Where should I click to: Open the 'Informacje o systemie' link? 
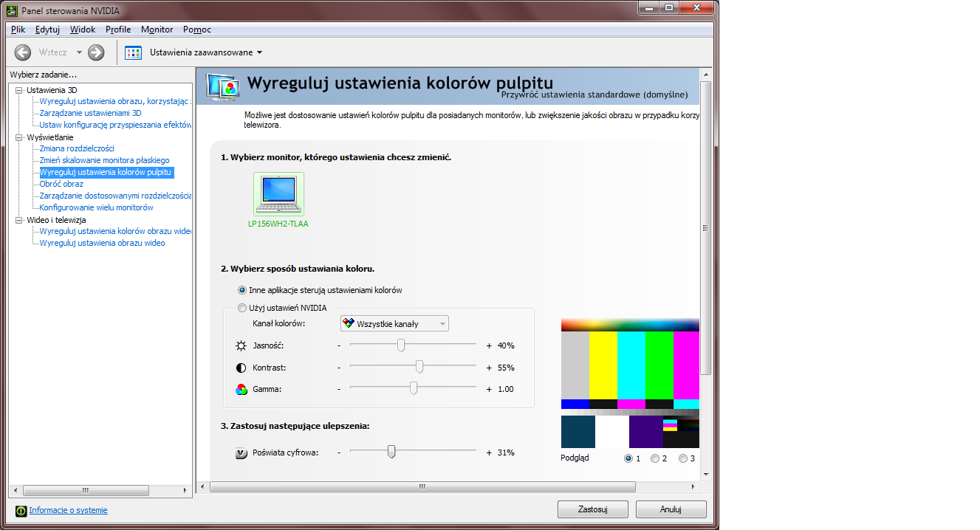tap(68, 510)
